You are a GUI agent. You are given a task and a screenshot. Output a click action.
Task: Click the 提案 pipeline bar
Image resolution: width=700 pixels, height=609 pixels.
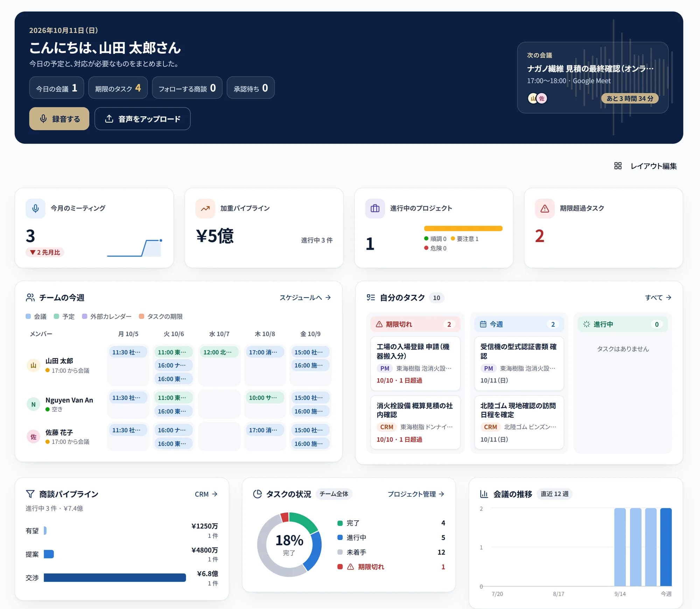[49, 554]
